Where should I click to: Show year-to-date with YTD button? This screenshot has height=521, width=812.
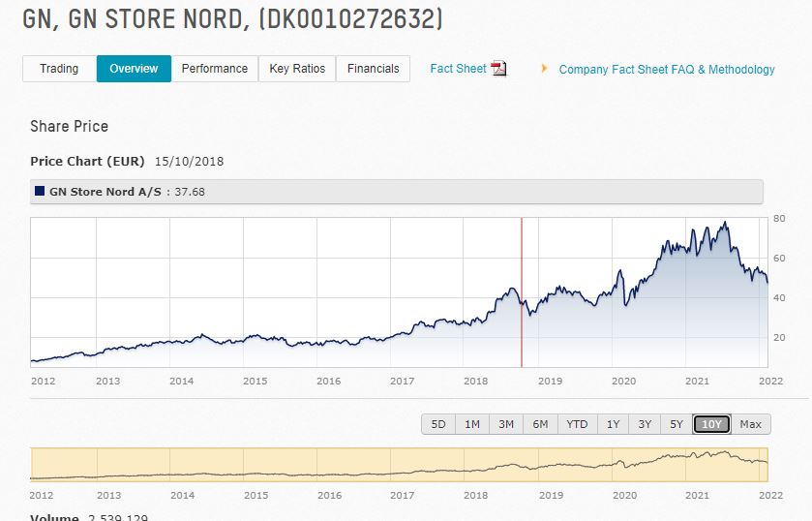pyautogui.click(x=577, y=424)
